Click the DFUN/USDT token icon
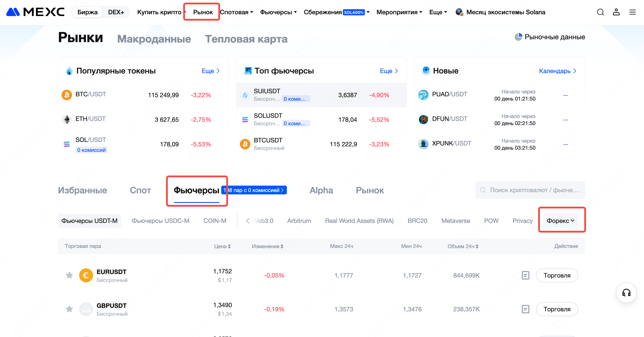Screen dimensions: 644x337 [423, 119]
